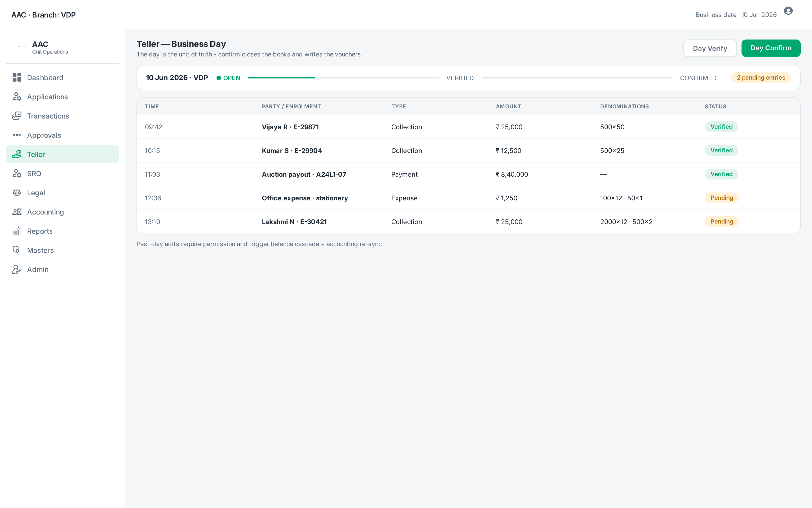
Task: Click the Transactions icon in sidebar
Action: click(17, 116)
